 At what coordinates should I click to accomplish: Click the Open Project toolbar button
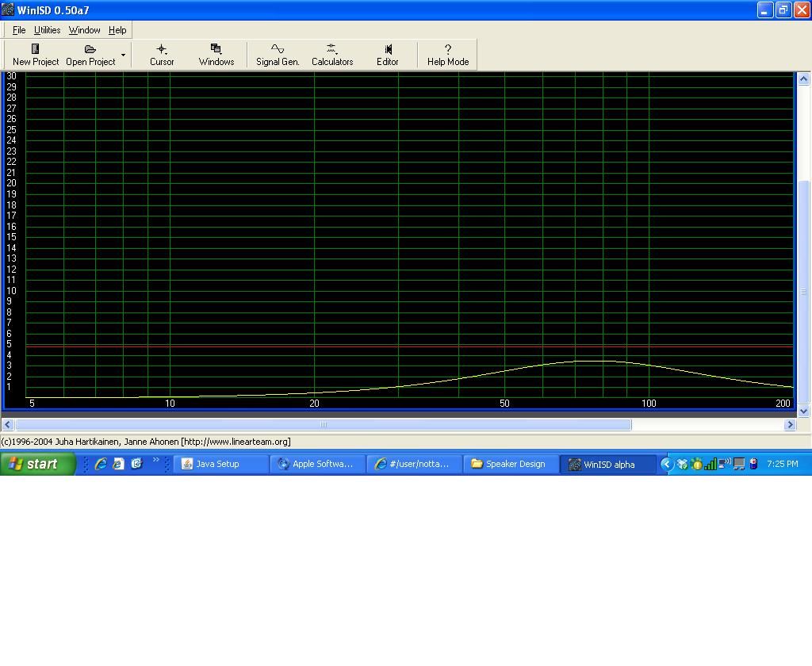point(90,55)
